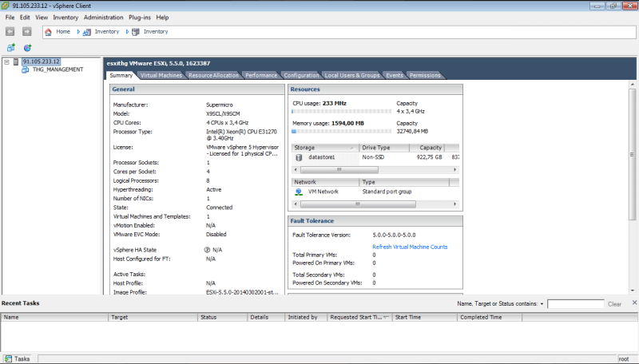Image resolution: width=639 pixels, height=364 pixels.
Task: Select the datastore1 storage icon
Action: coord(299,157)
